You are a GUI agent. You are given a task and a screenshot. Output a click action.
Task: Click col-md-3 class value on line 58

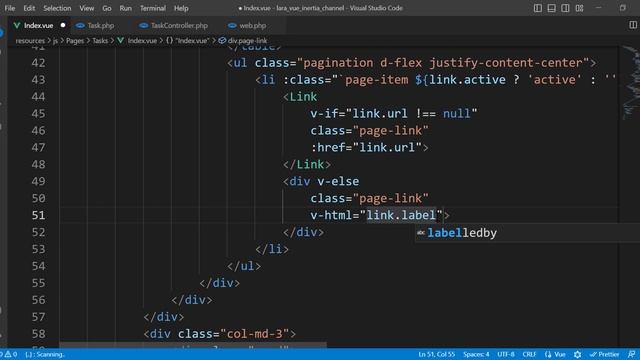pyautogui.click(x=255, y=334)
